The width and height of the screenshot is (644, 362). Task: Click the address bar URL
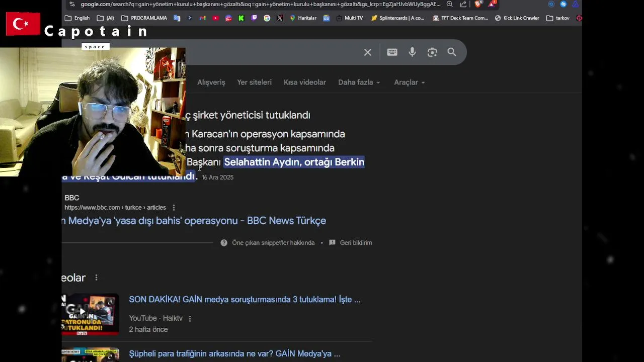(x=260, y=4)
